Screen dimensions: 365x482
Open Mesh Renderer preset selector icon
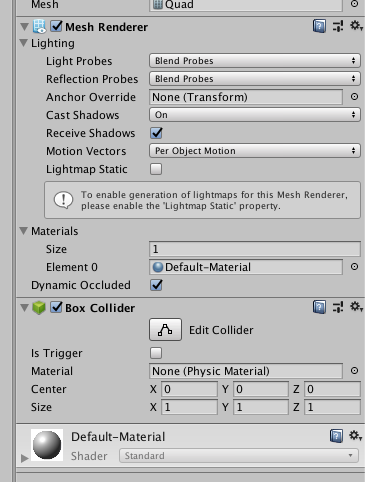(x=338, y=26)
